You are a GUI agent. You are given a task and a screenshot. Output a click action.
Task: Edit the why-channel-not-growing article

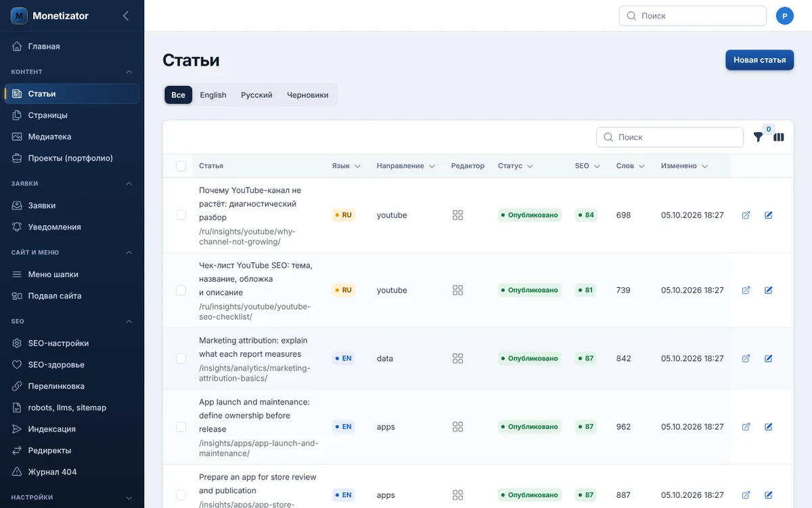pyautogui.click(x=769, y=215)
